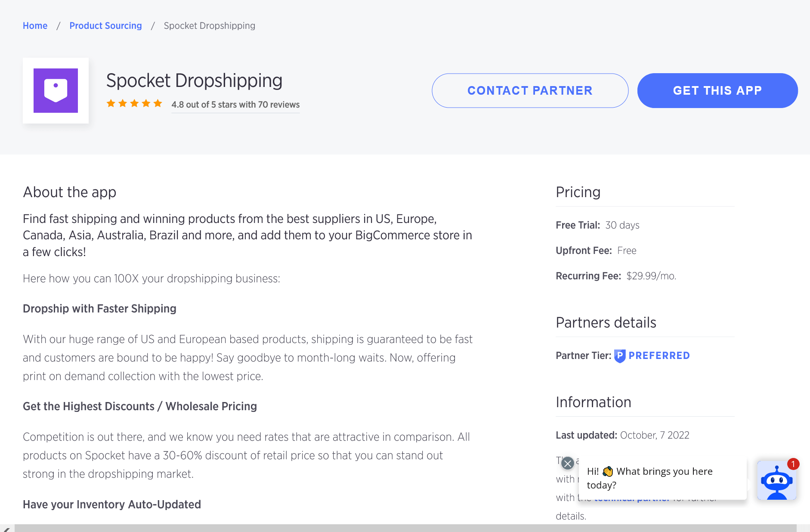Click the chatbot notification badge showing 1
The image size is (810, 532).
[793, 464]
